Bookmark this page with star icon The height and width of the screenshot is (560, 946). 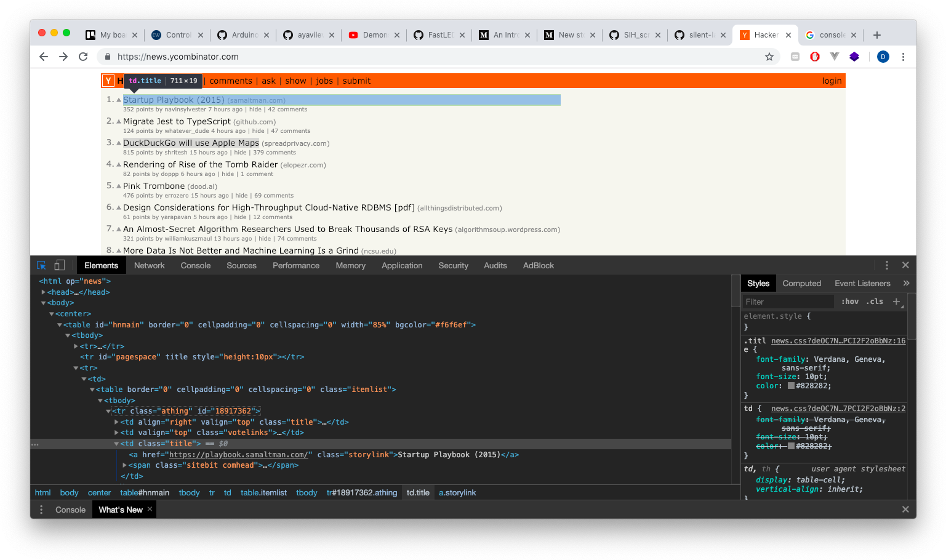click(769, 57)
